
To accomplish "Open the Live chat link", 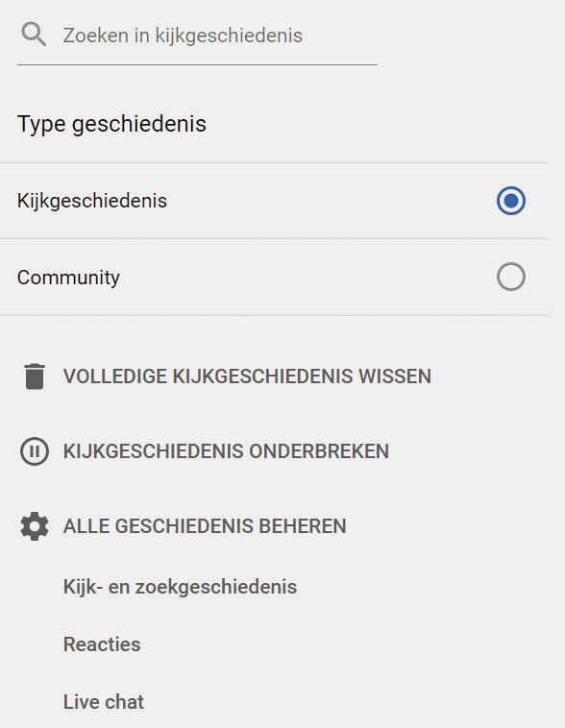I will (x=104, y=702).
